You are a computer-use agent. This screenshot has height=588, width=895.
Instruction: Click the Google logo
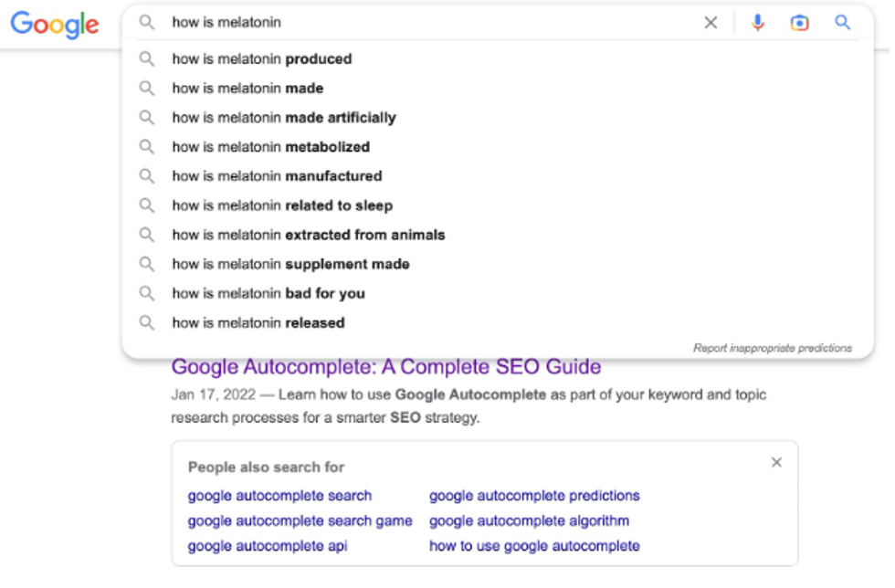[55, 25]
